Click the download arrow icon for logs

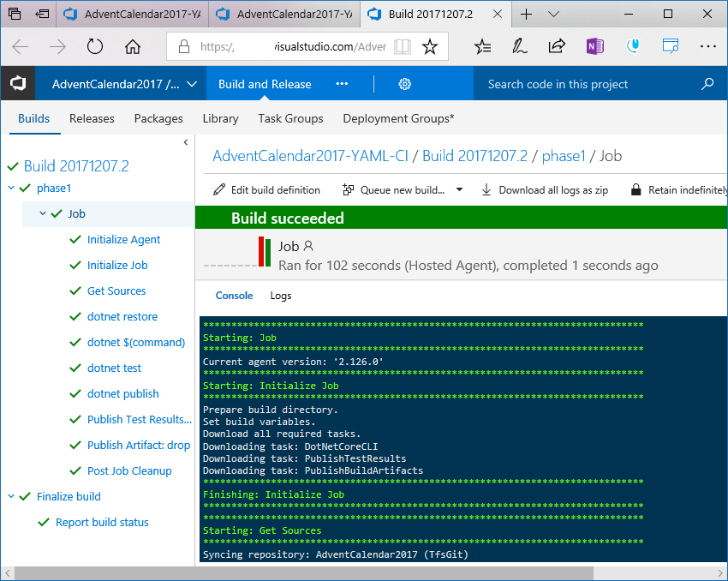pyautogui.click(x=486, y=190)
